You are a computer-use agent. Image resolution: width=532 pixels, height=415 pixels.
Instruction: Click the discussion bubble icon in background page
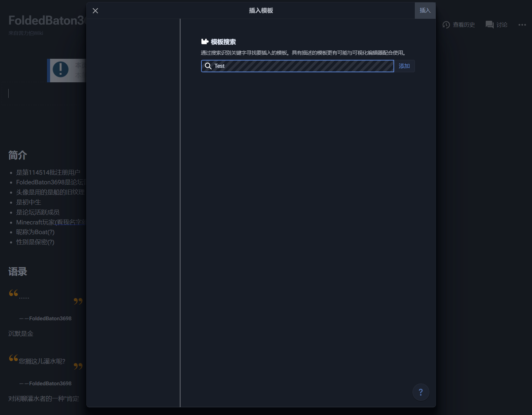point(490,25)
